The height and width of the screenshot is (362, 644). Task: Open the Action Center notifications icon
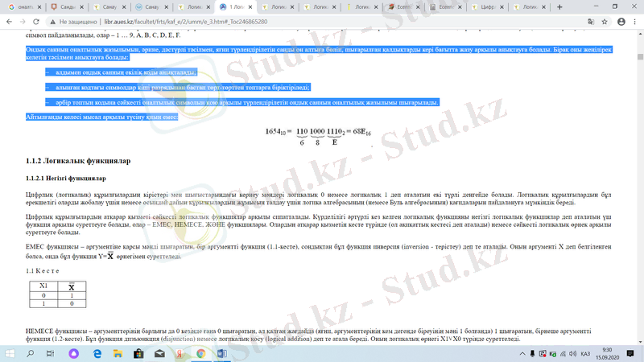(x=630, y=353)
